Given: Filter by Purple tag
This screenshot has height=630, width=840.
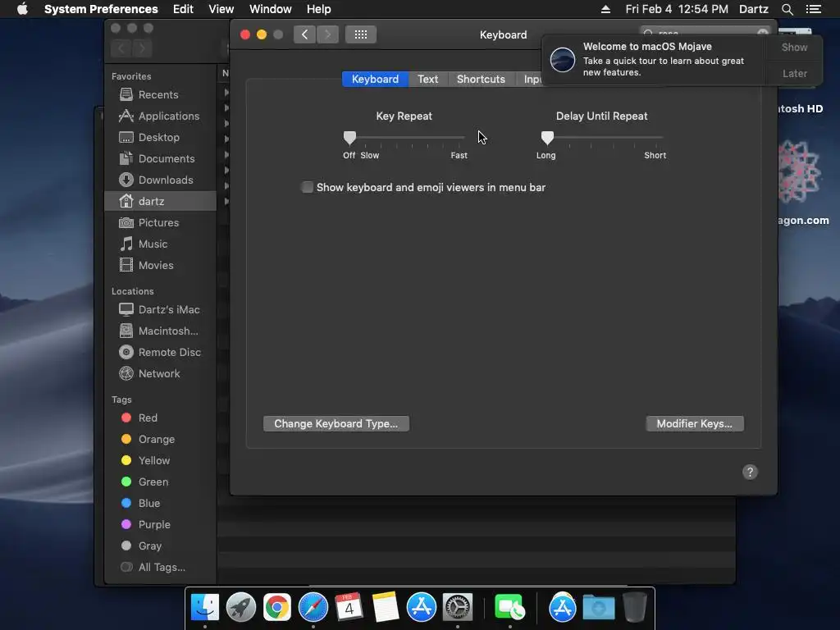Looking at the screenshot, I should pyautogui.click(x=146, y=525).
